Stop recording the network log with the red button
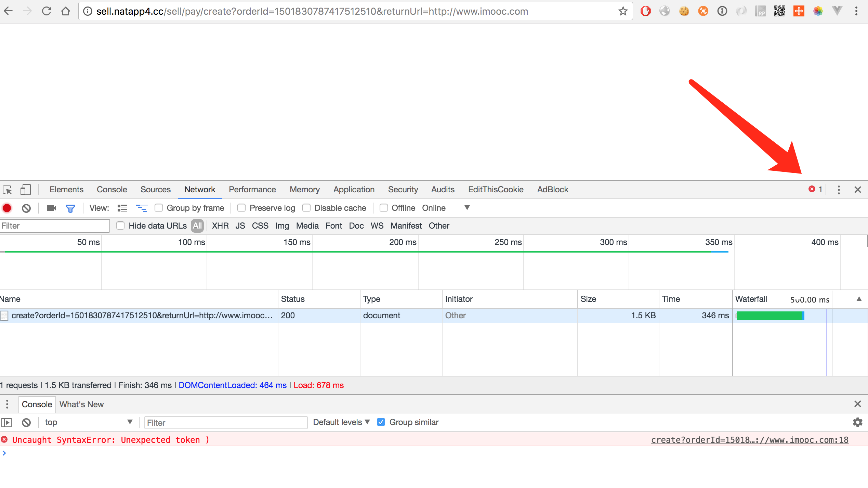 7,208
